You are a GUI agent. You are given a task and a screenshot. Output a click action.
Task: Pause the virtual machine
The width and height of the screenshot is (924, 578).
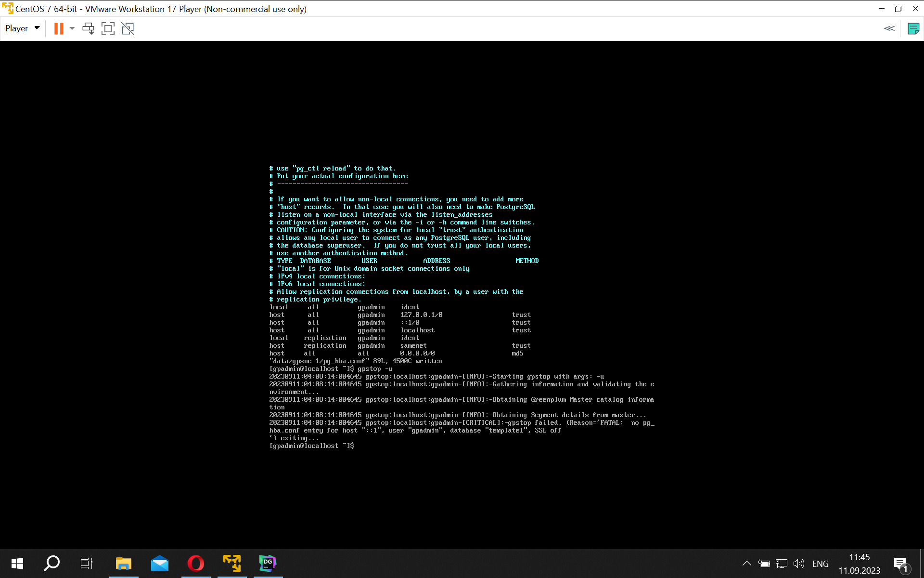(x=59, y=28)
